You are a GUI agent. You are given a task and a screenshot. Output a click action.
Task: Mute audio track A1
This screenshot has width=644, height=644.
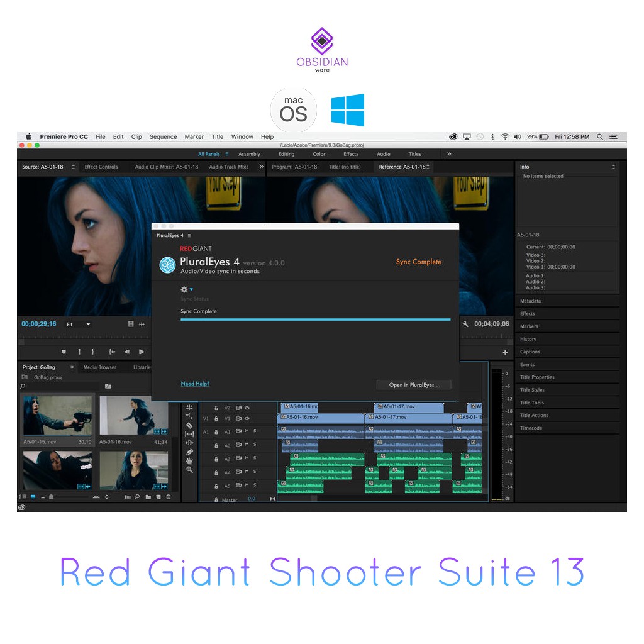(x=247, y=431)
